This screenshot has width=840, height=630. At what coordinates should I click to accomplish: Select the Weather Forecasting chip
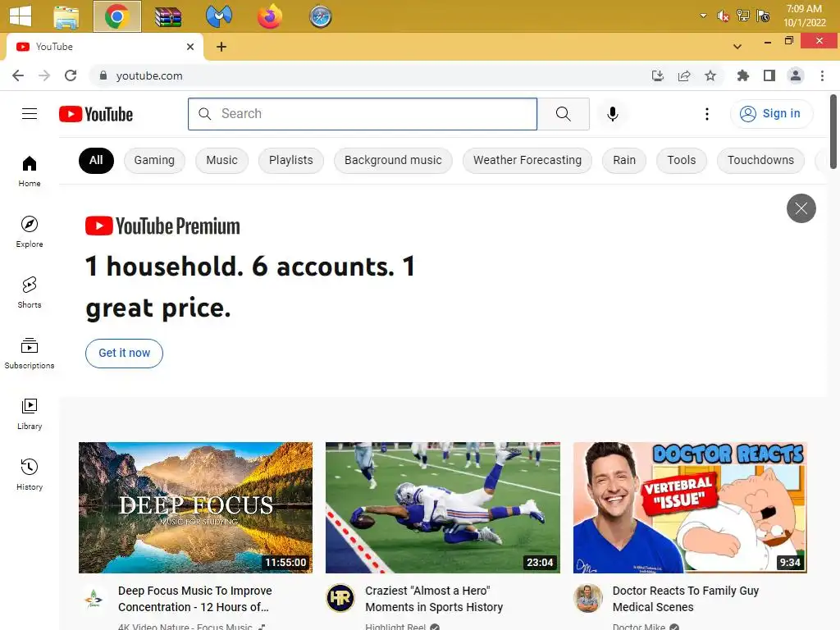pos(527,160)
